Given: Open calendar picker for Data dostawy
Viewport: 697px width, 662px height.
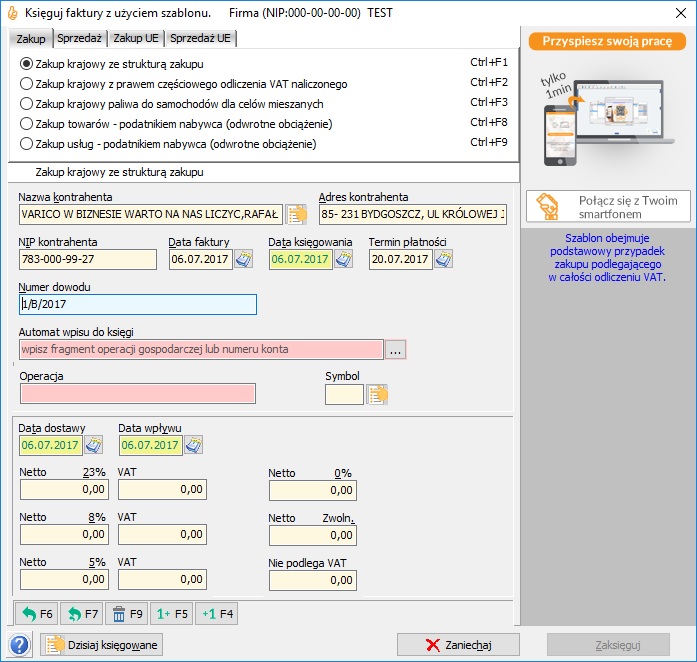Looking at the screenshot, I should 93,444.
